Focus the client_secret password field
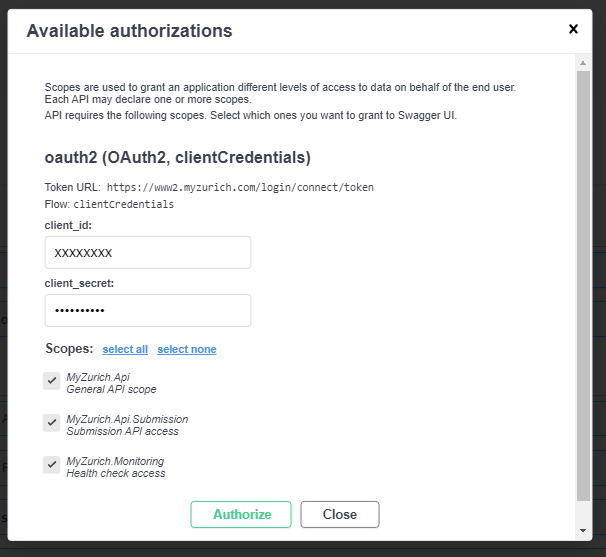Image resolution: width=606 pixels, height=557 pixels. 148,310
